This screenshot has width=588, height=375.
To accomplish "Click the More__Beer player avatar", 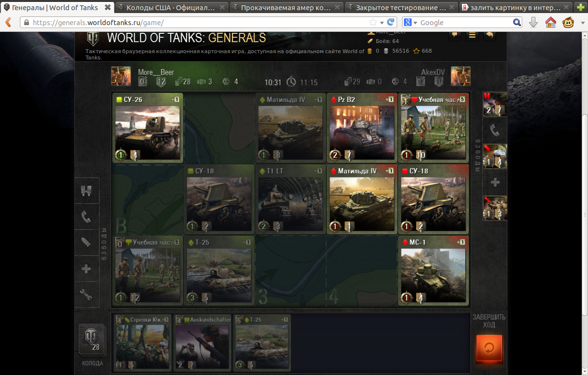I will (x=121, y=76).
